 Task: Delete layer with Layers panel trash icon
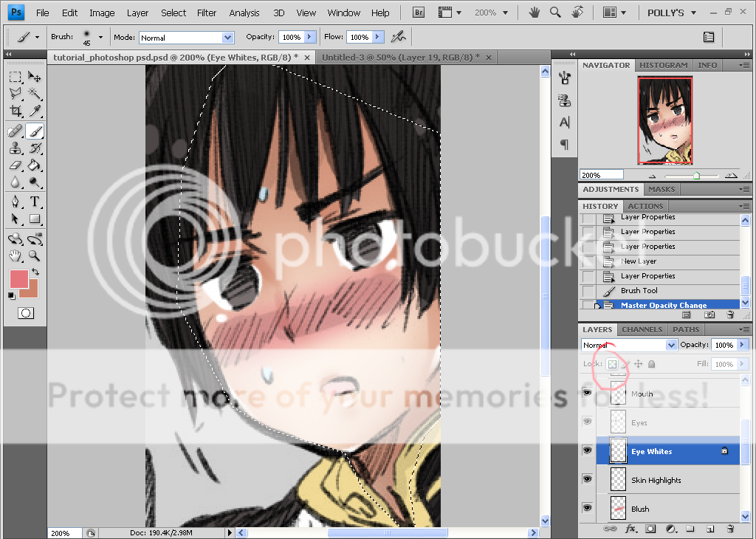[x=730, y=529]
